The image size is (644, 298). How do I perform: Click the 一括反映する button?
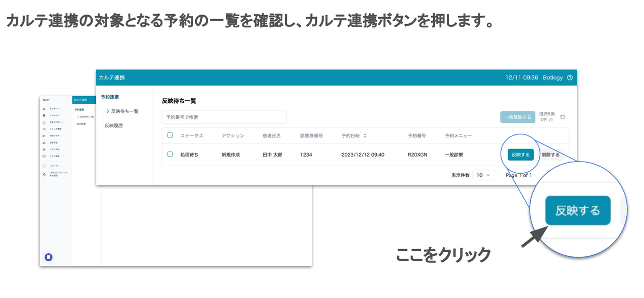pos(518,117)
